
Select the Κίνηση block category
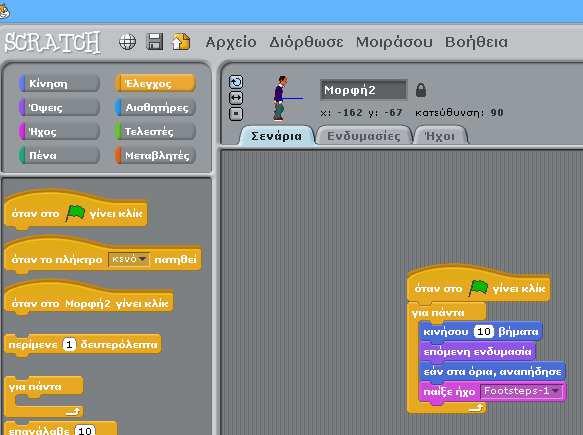[59, 84]
